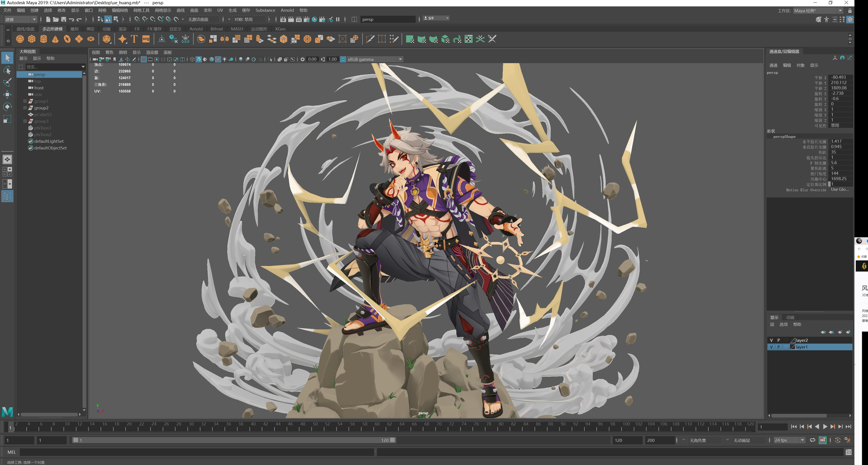The width and height of the screenshot is (868, 465).
Task: Switch to the 雕刻 shelf tab
Action: click(x=74, y=29)
